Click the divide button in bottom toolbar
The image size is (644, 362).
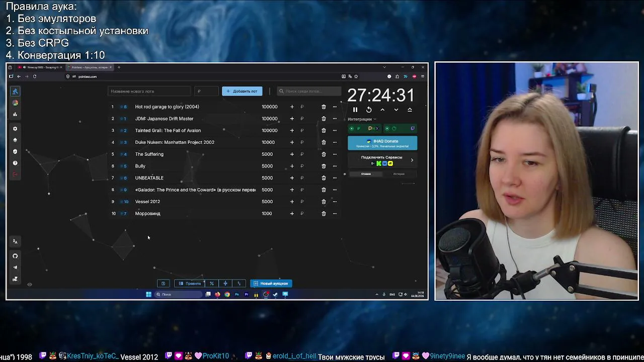225,284
